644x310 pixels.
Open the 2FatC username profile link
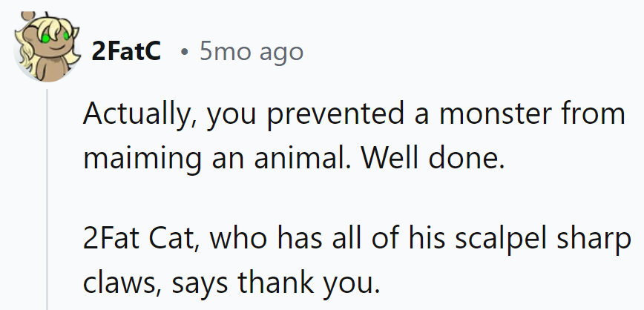coord(126,51)
